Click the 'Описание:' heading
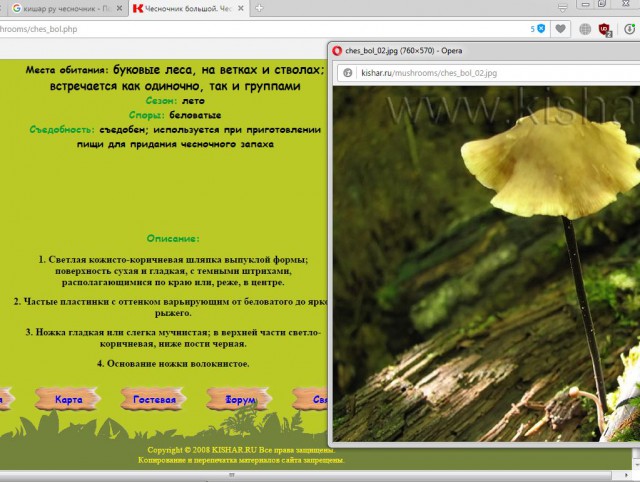 (173, 238)
